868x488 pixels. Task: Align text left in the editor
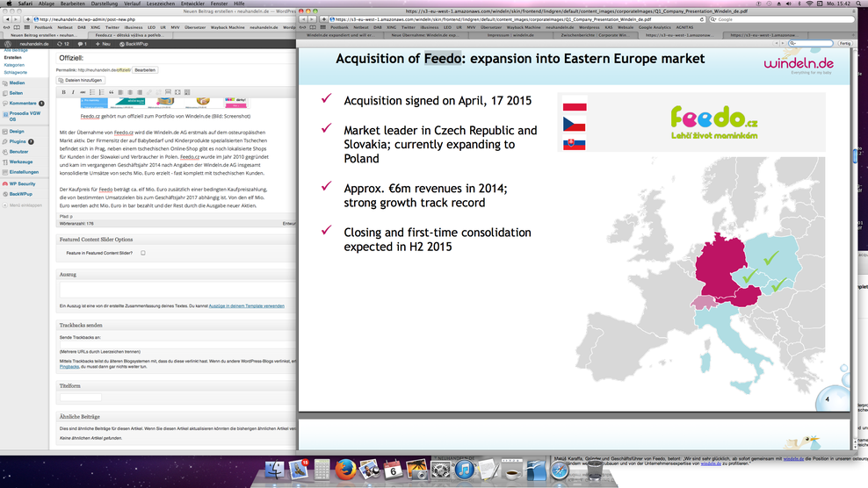[x=120, y=92]
